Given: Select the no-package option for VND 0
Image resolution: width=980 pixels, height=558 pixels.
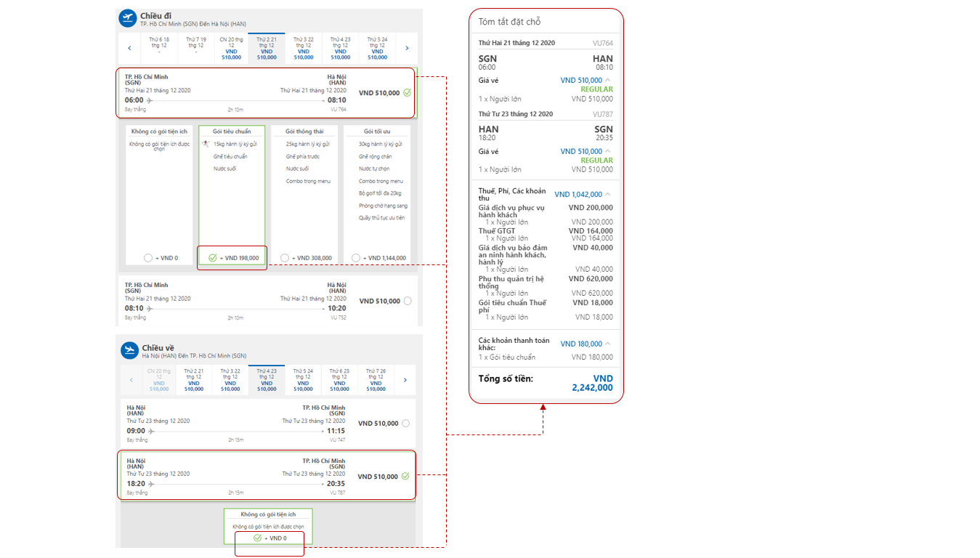Looking at the screenshot, I should point(148,258).
